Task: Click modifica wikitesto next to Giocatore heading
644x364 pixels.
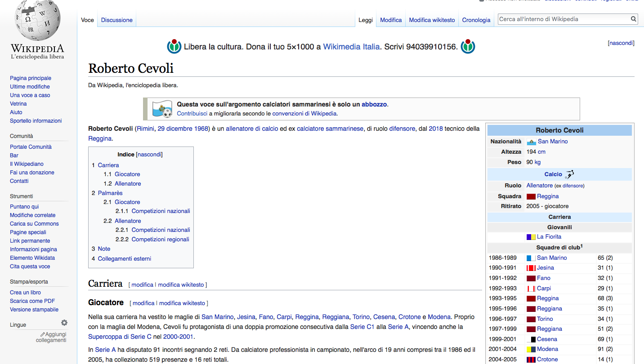Action: (182, 303)
